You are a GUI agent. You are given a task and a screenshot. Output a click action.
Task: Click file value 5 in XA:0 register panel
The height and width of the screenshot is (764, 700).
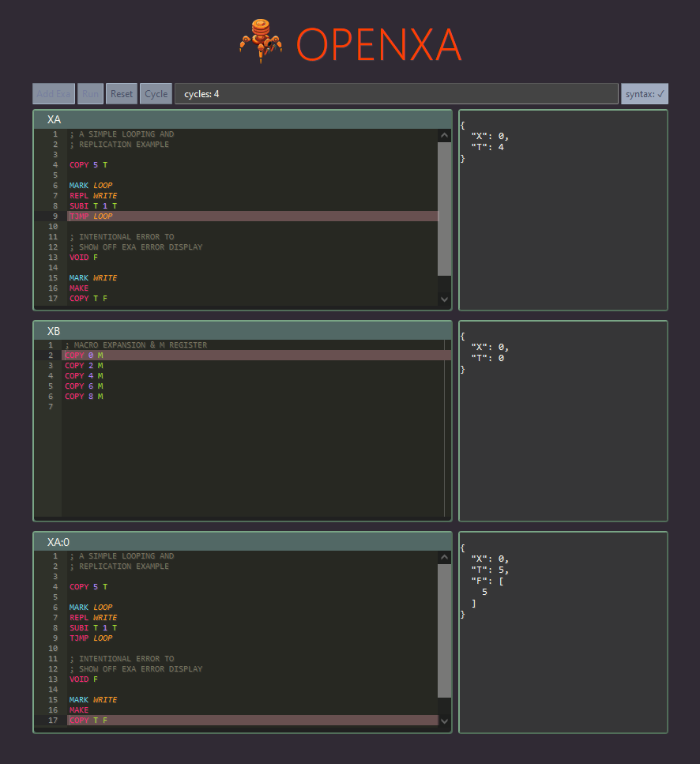click(484, 592)
